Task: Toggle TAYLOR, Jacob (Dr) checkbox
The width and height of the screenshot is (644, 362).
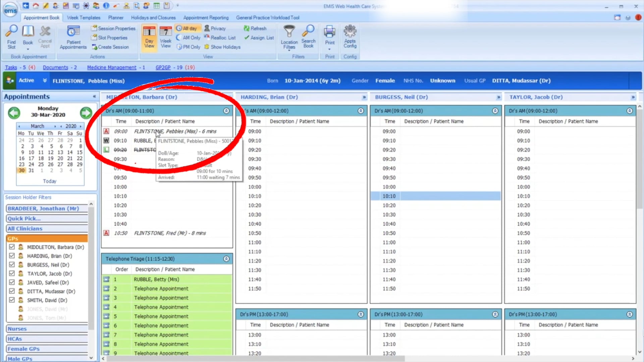Action: 12,274
